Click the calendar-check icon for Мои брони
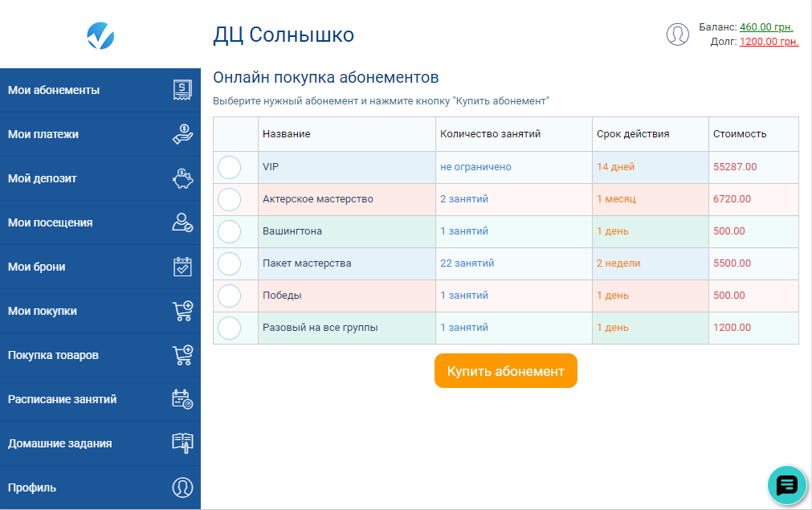The height and width of the screenshot is (510, 812). click(182, 267)
